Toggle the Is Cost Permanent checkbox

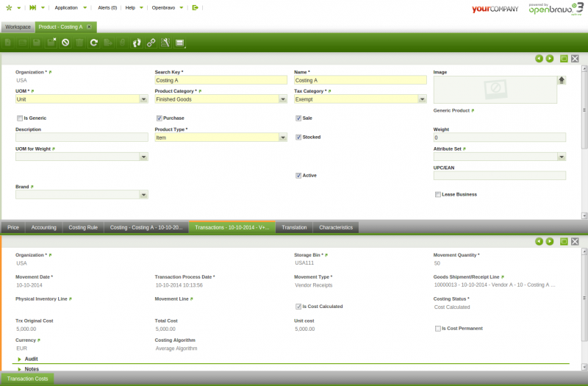[x=437, y=328]
